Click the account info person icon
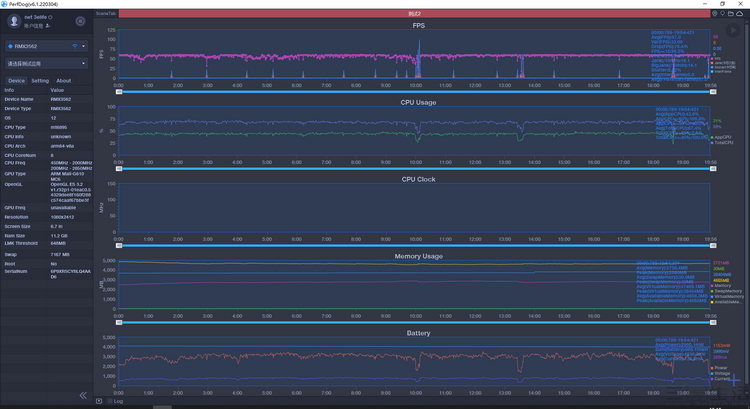 (48, 26)
